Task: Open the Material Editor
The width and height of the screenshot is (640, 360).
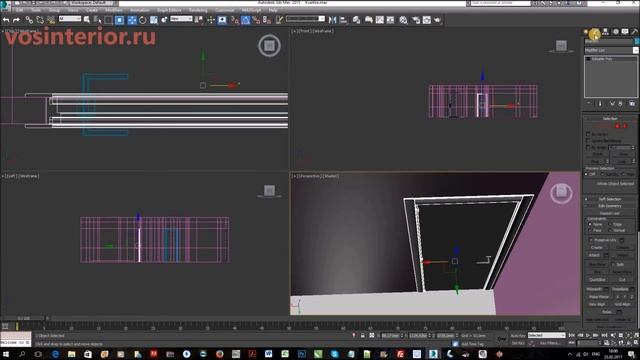Action: [x=403, y=20]
